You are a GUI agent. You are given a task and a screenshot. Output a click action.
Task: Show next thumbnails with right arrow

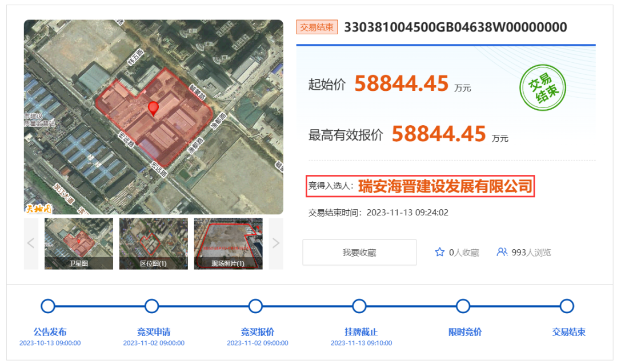click(275, 243)
